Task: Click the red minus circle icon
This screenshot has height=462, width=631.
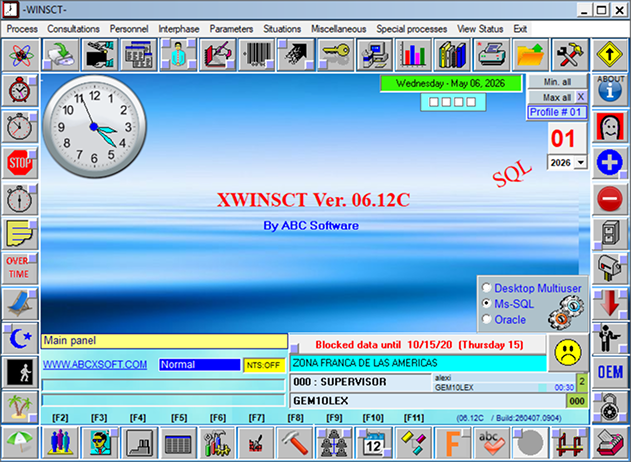Action: 610,198
